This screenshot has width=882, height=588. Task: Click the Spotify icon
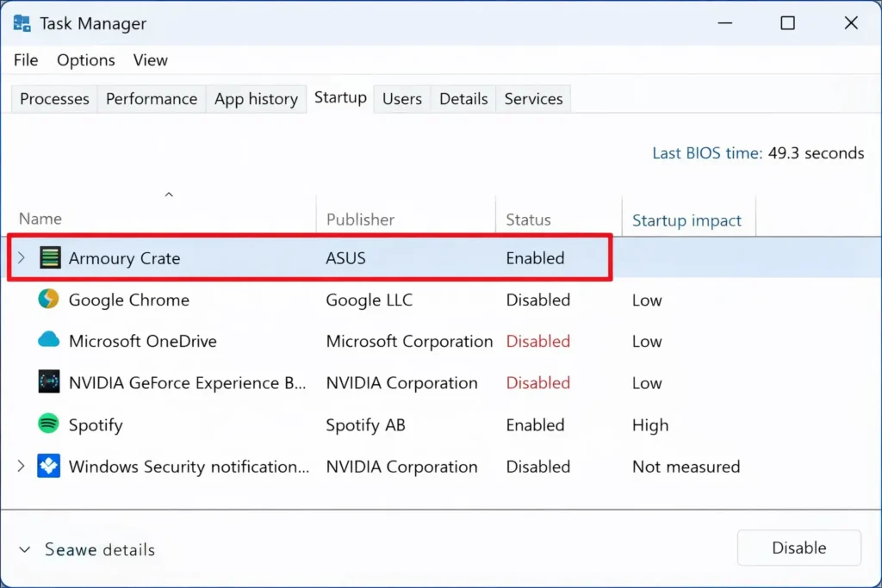pyautogui.click(x=49, y=424)
